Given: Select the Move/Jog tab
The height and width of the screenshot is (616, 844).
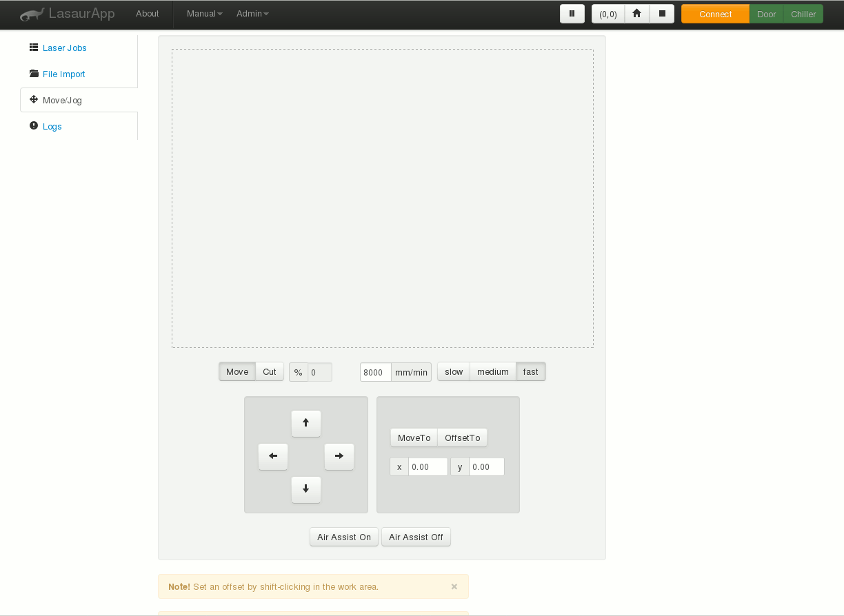Looking at the screenshot, I should point(79,100).
